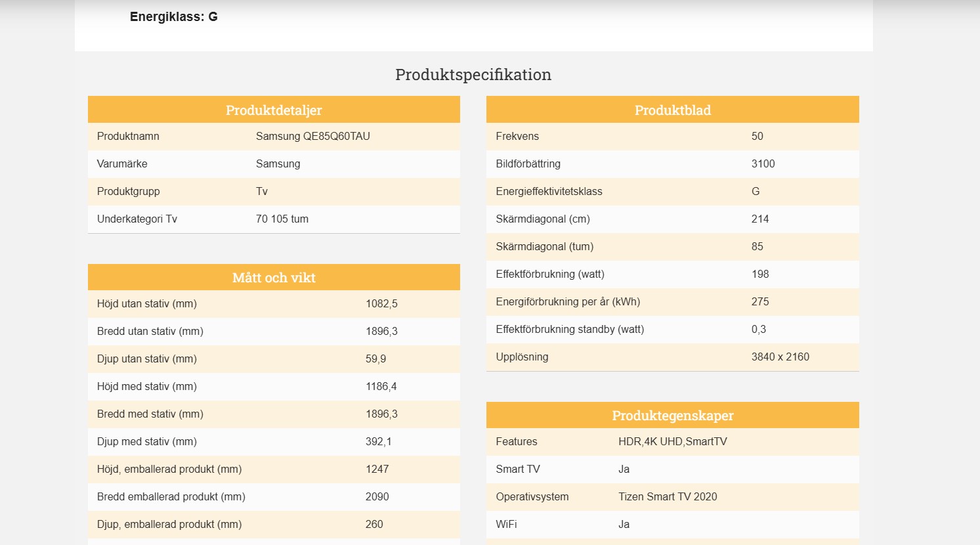The image size is (980, 545).
Task: Click the Energiförbrukning per år (kWh) label
Action: (568, 302)
